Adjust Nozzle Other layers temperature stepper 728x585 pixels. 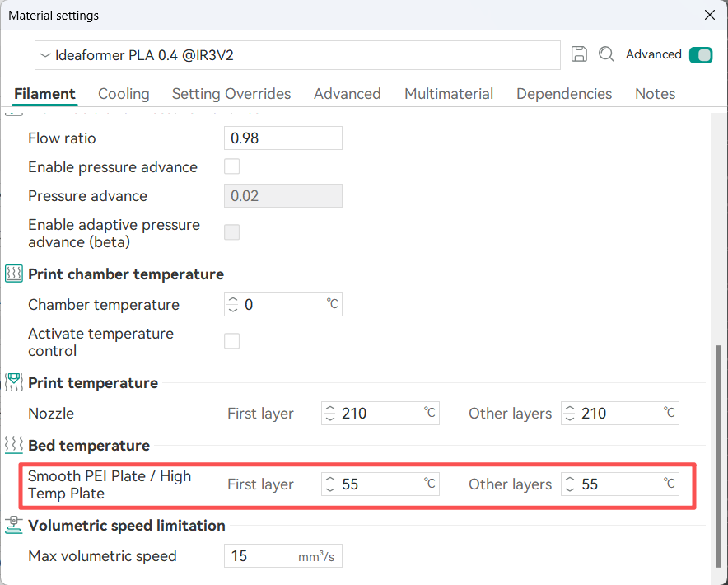570,414
